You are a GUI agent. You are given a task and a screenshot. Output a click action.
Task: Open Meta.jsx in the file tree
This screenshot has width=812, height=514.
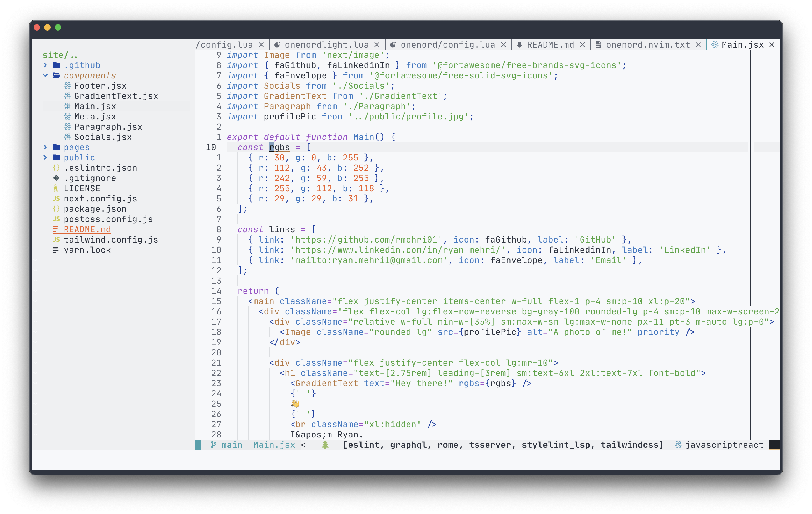95,117
